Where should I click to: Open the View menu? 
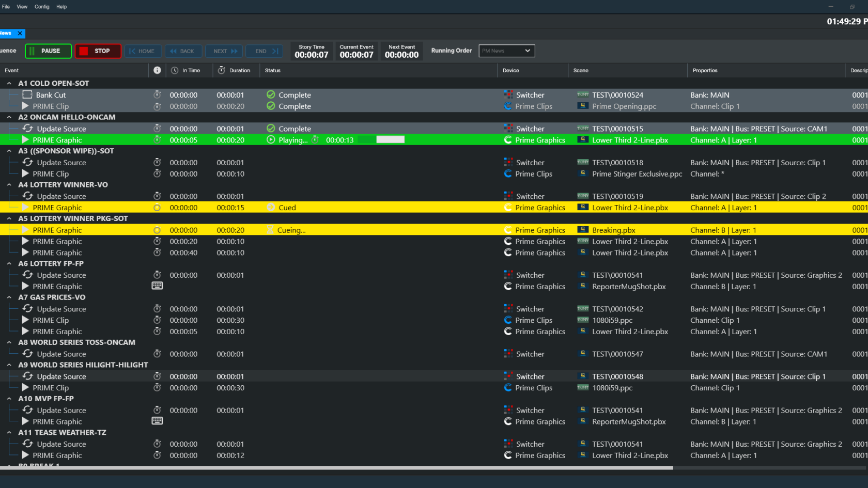[22, 7]
